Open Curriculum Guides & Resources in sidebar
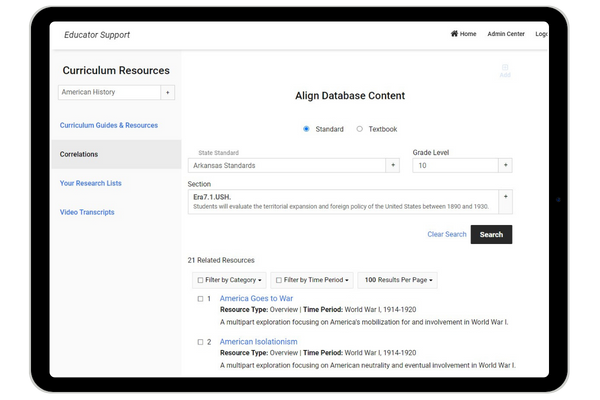 109,125
